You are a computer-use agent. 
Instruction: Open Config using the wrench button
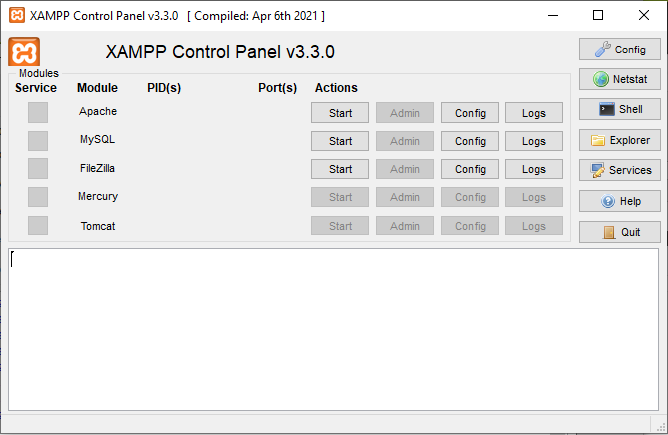point(619,49)
